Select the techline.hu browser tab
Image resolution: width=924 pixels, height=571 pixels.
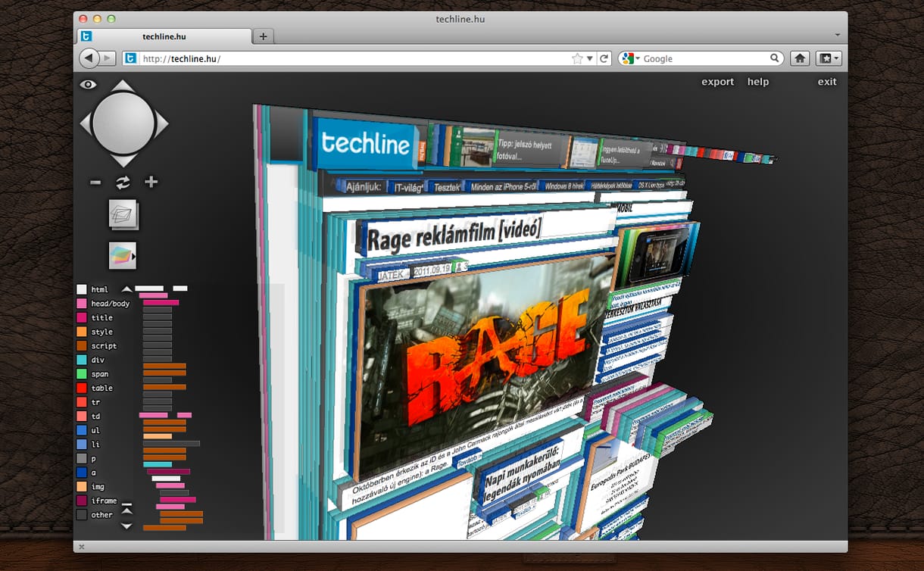click(164, 36)
